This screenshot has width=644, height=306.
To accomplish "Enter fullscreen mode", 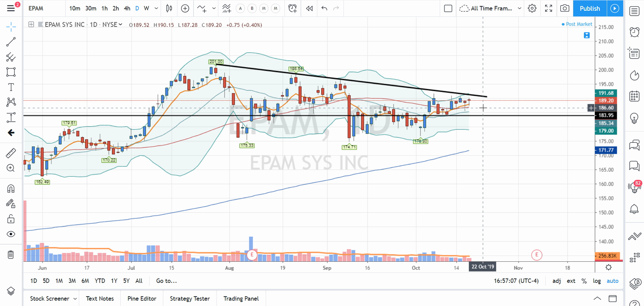I will click(x=548, y=8).
